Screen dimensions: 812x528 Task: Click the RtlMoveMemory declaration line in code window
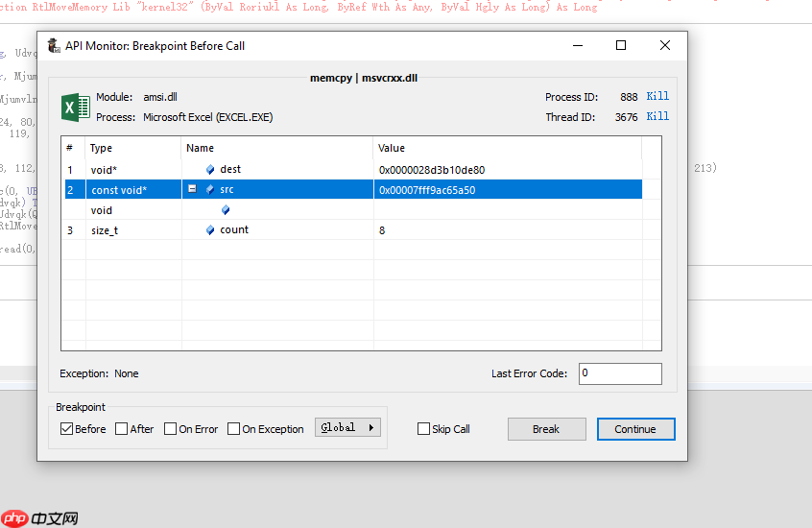[x=299, y=8]
